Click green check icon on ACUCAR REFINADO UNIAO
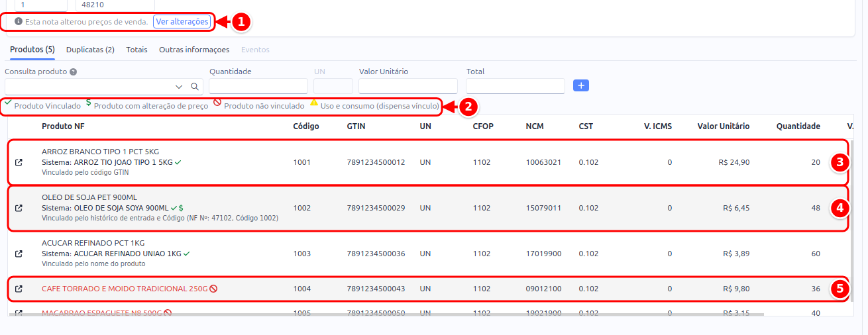 tap(187, 254)
